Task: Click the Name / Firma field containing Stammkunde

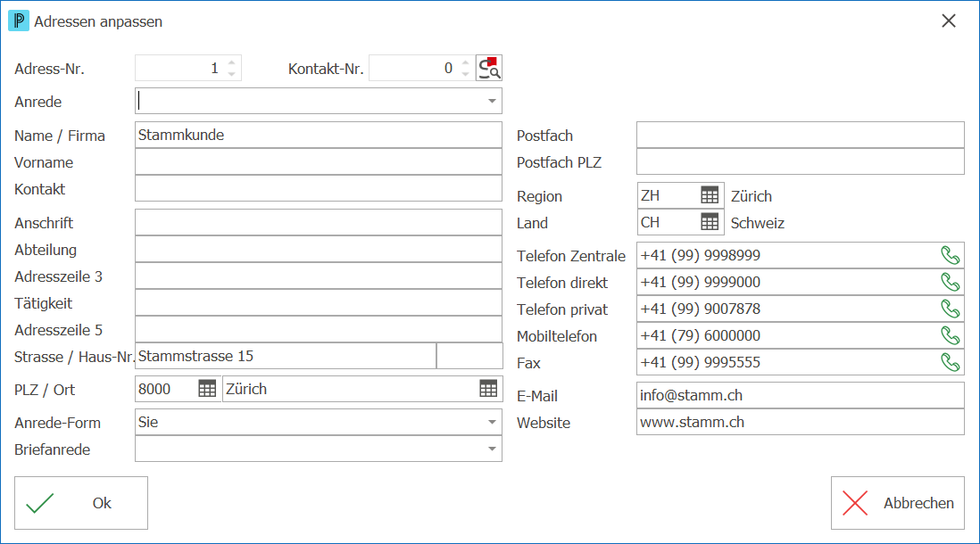Action: (318, 135)
